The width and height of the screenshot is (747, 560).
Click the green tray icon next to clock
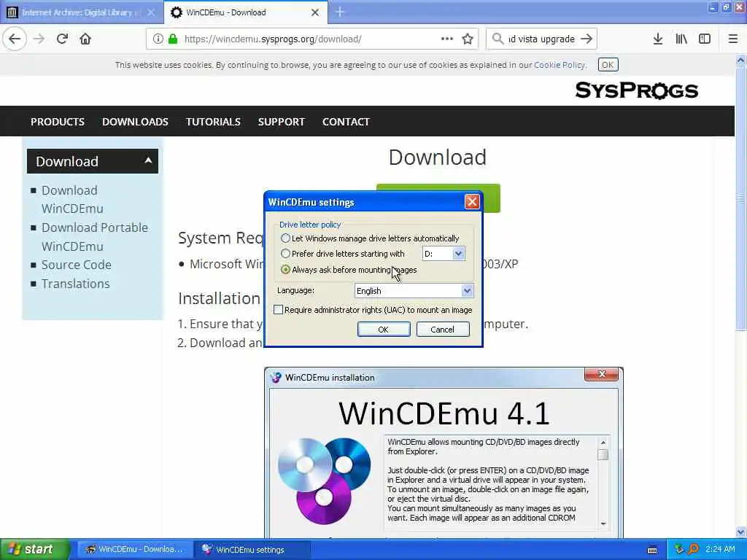pos(679,549)
